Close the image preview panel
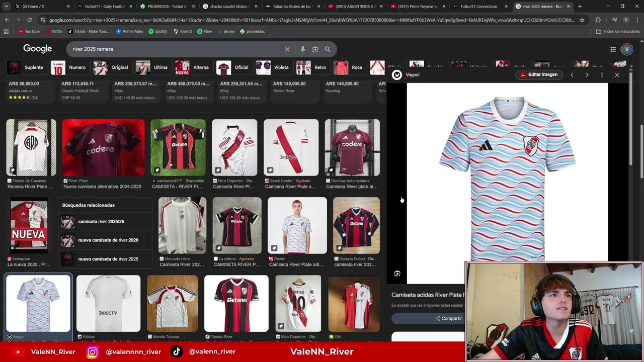Viewport: 644px width, 362px height. [x=617, y=75]
